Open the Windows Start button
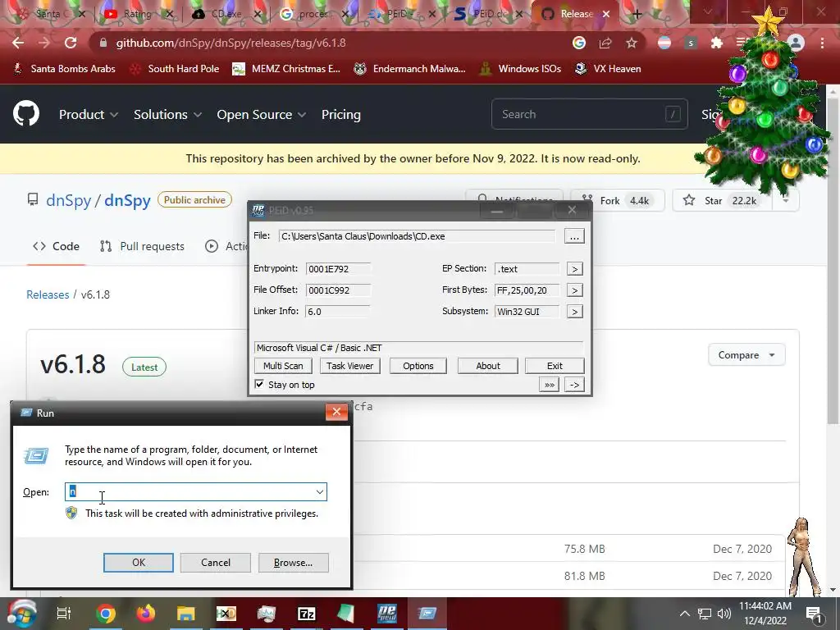Screen dimensions: 840x630 tap(22, 614)
